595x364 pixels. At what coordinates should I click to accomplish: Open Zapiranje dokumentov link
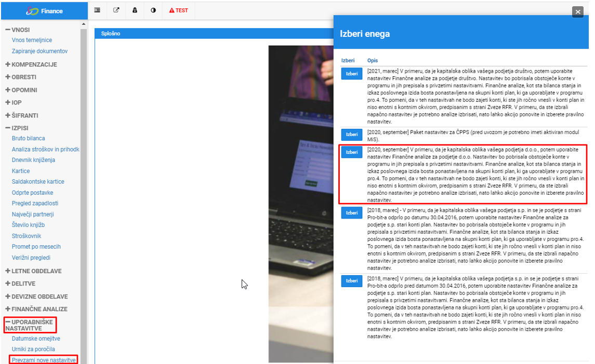click(39, 51)
